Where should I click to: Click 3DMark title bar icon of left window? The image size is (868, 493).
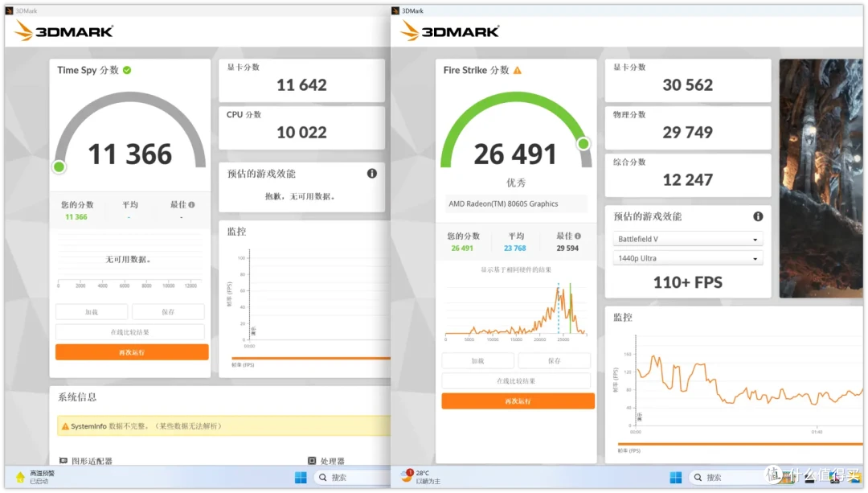pyautogui.click(x=9, y=10)
